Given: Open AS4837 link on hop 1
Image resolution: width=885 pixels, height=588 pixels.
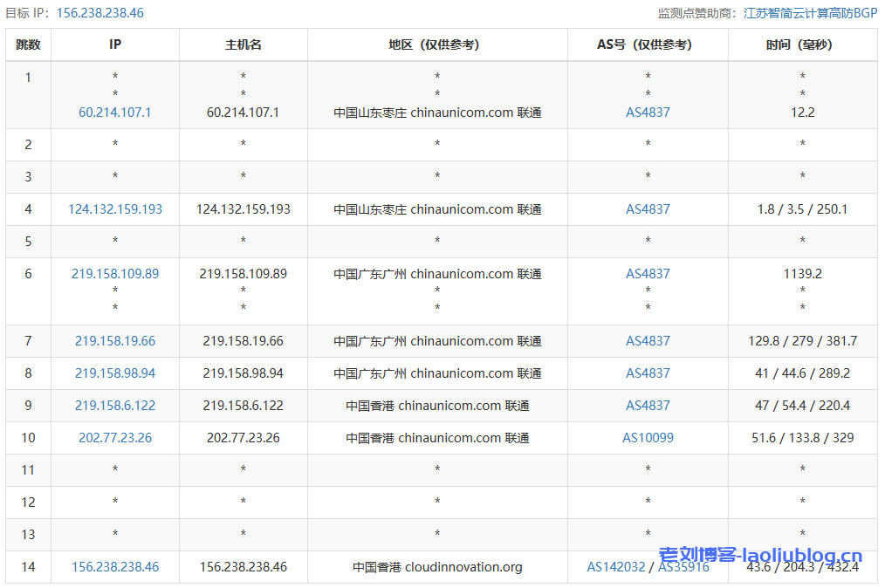Looking at the screenshot, I should pos(648,112).
